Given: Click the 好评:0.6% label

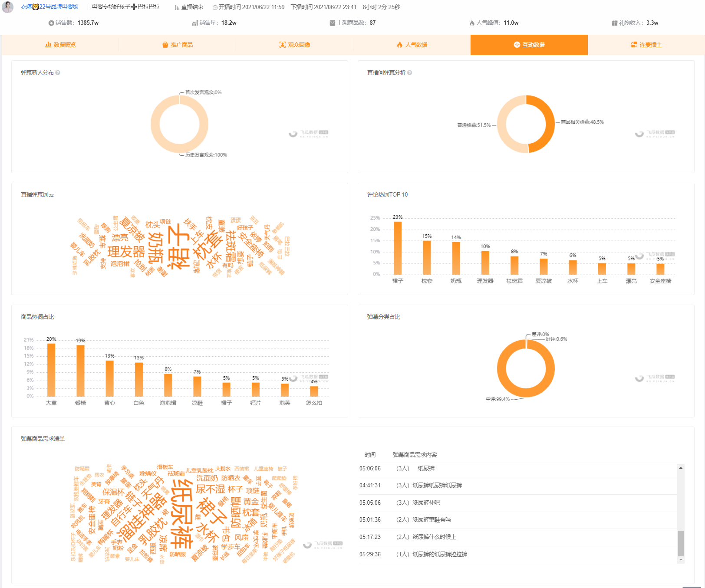Looking at the screenshot, I should [557, 339].
